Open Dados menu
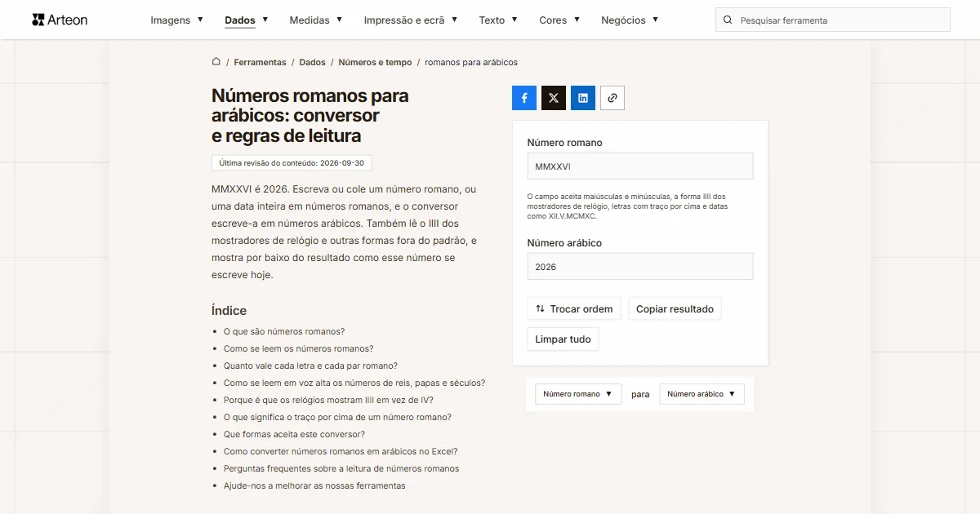Image resolution: width=980 pixels, height=514 pixels. tap(247, 20)
